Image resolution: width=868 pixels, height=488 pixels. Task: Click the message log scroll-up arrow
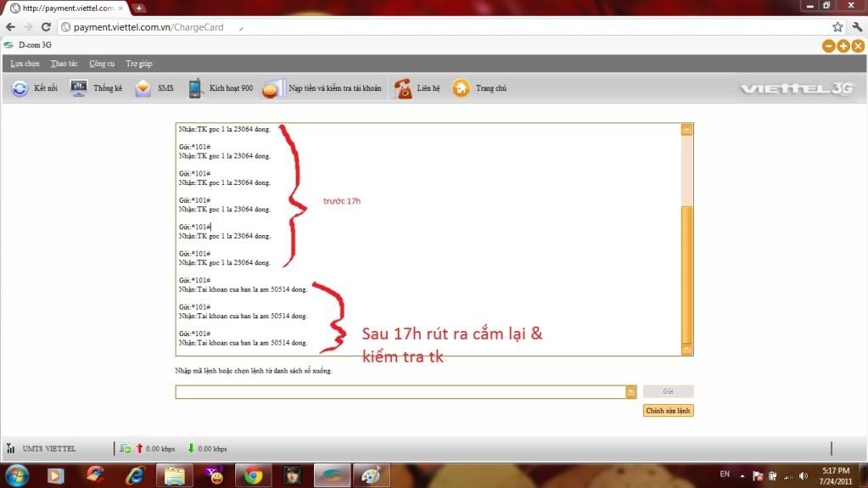pyautogui.click(x=686, y=130)
